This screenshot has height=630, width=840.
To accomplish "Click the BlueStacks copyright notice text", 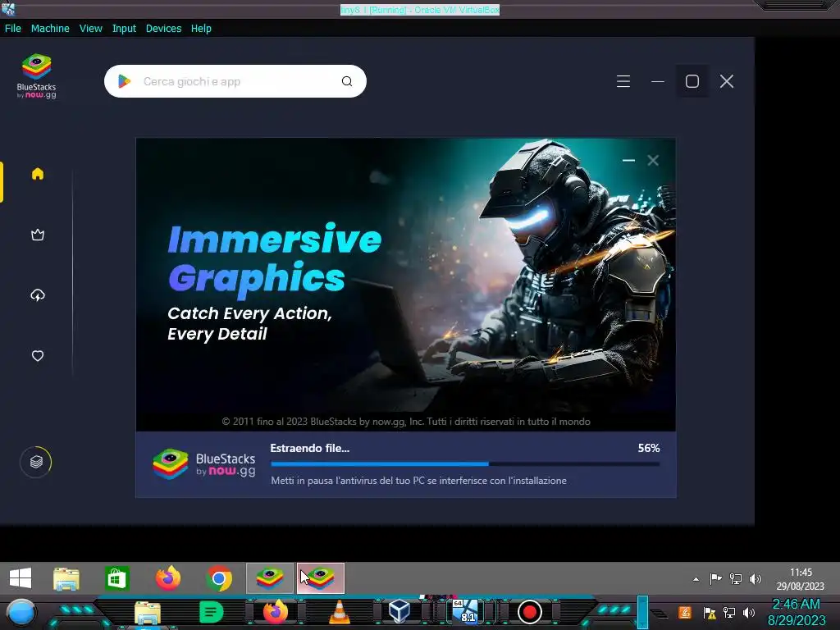I will point(406,422).
